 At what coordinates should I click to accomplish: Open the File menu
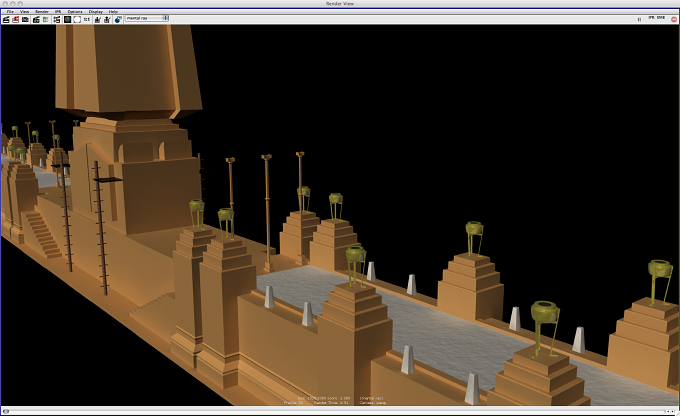pos(10,12)
